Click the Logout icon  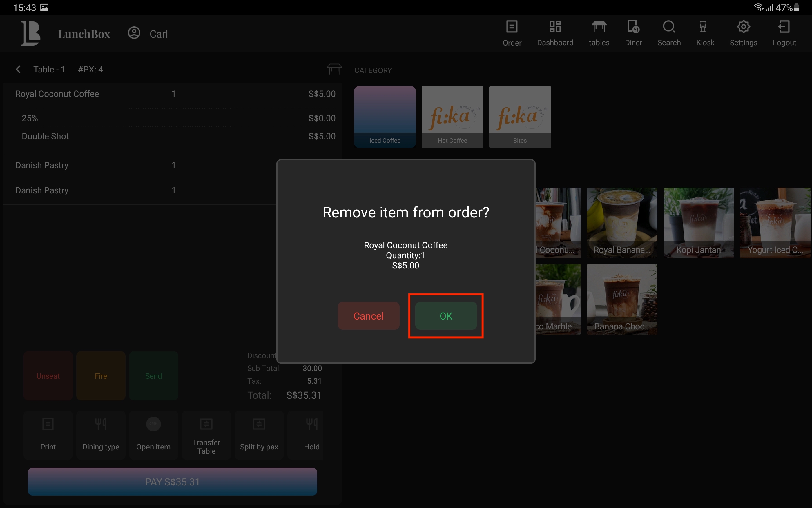click(784, 27)
